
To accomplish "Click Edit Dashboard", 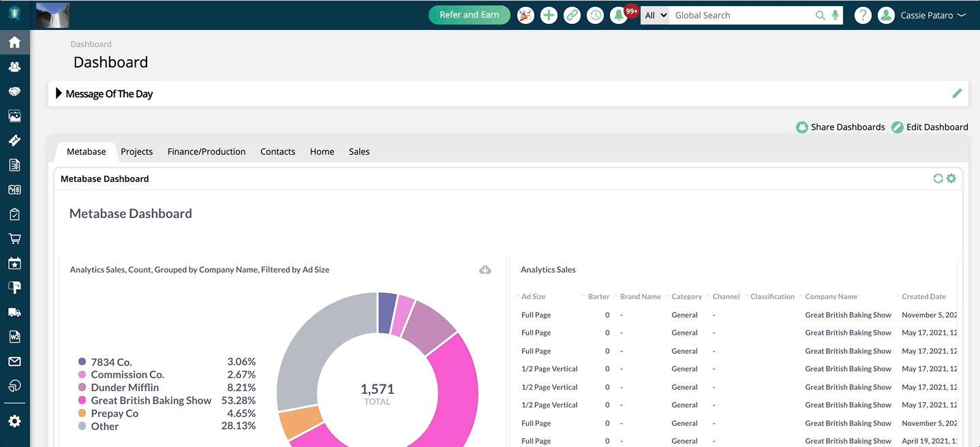I will pyautogui.click(x=930, y=127).
